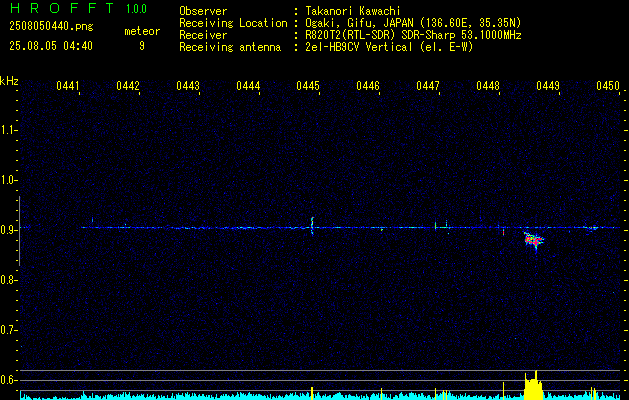Click the 0444 time marker

click(x=248, y=86)
